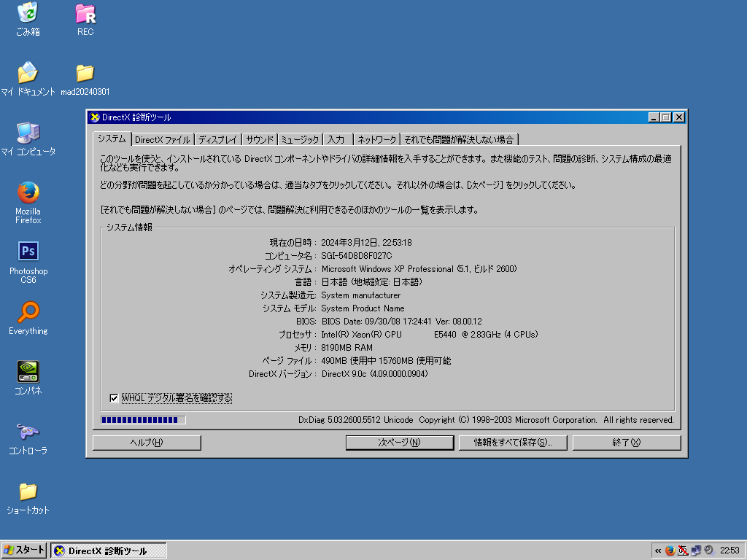
Task: Click DirectX 診断ツール taskbar button
Action: click(x=109, y=551)
